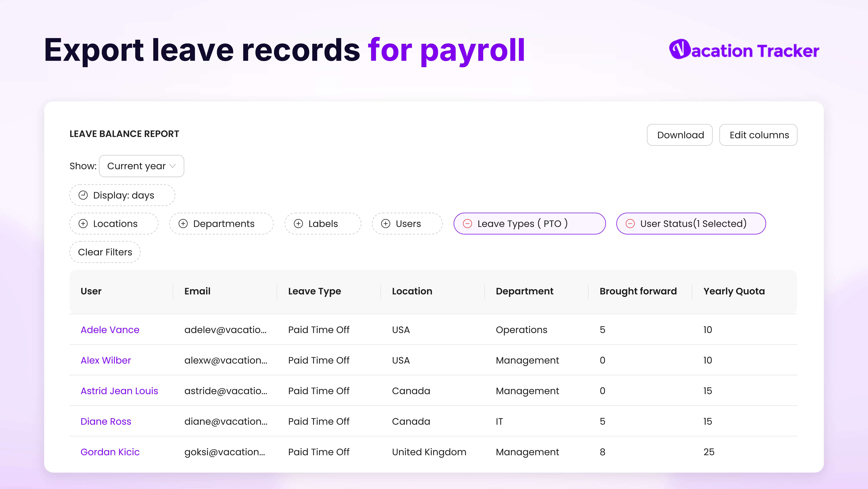Click the plus icon on Departments filter
The width and height of the screenshot is (868, 489).
click(x=183, y=224)
